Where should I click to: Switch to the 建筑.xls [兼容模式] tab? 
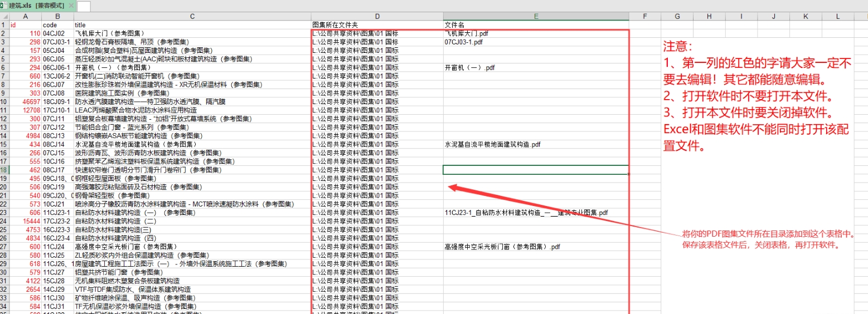pyautogui.click(x=37, y=6)
